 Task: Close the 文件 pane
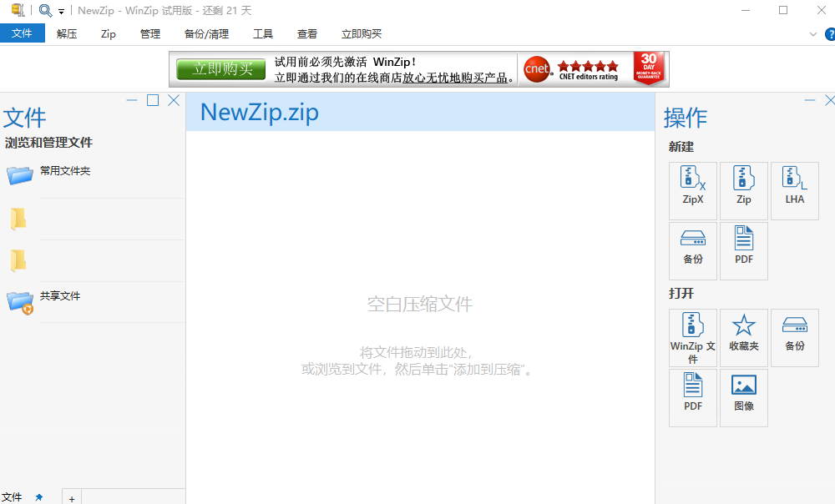click(x=174, y=100)
